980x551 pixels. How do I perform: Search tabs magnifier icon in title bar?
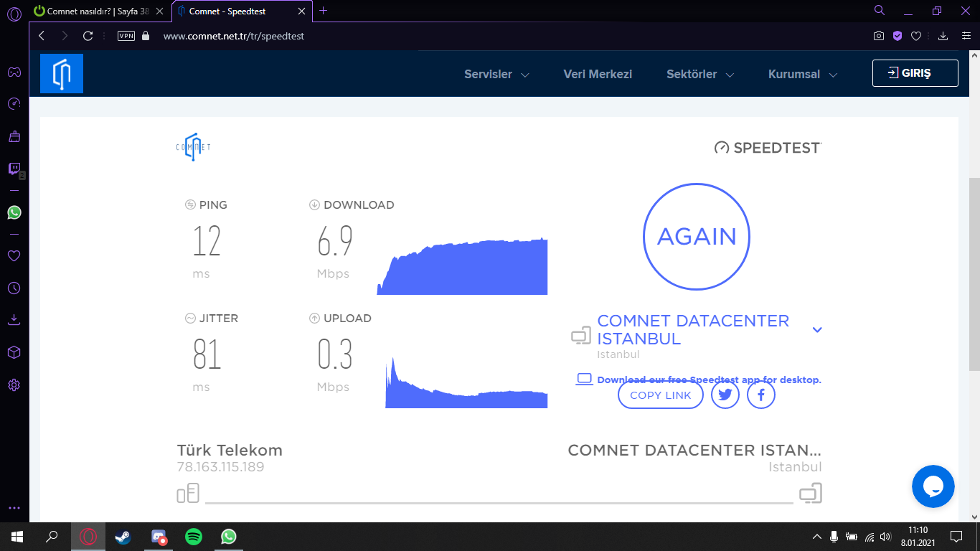(x=880, y=10)
